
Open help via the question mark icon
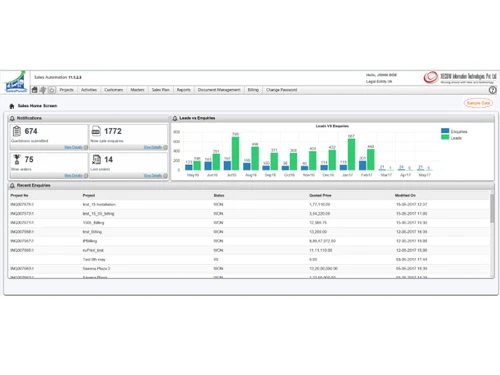click(x=492, y=90)
